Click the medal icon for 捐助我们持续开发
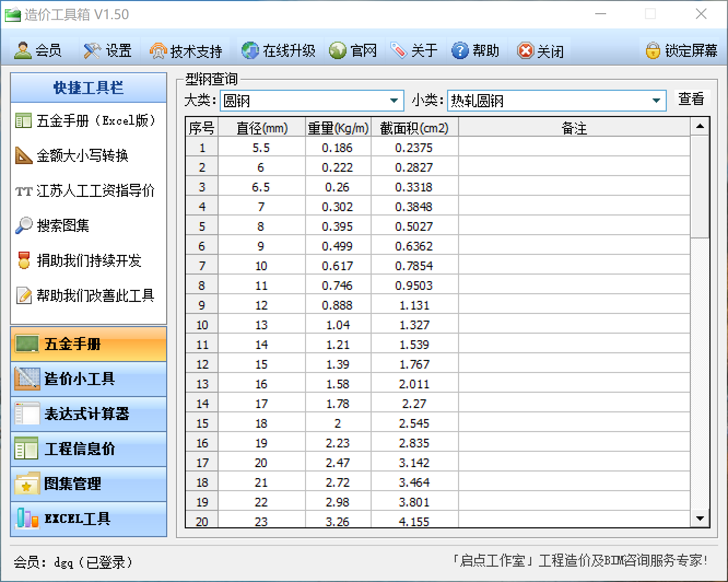 24,260
